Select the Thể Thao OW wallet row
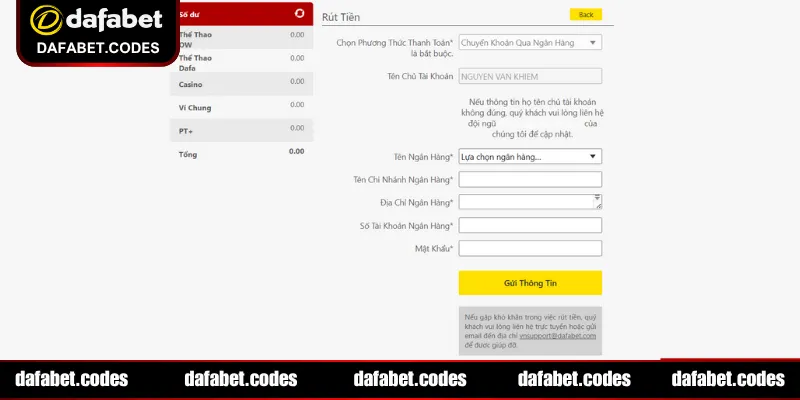Viewport: 800px width, 400px height. pos(241,39)
